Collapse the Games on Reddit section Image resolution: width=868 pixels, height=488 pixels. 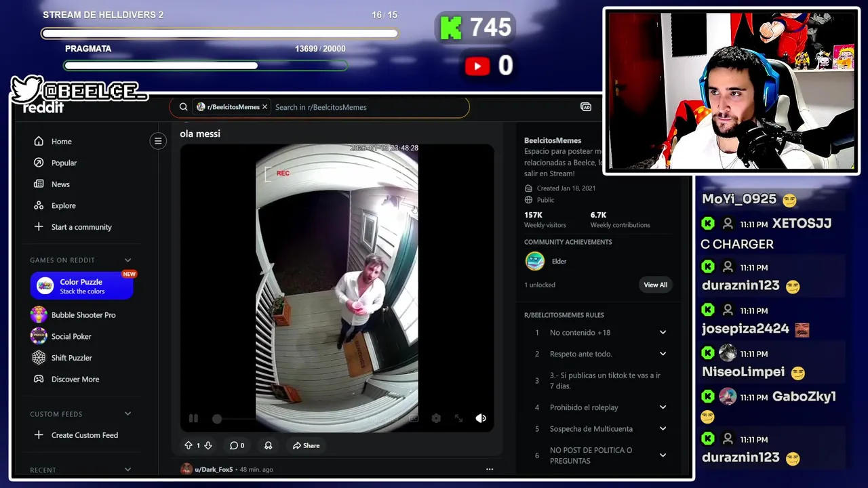(x=127, y=260)
